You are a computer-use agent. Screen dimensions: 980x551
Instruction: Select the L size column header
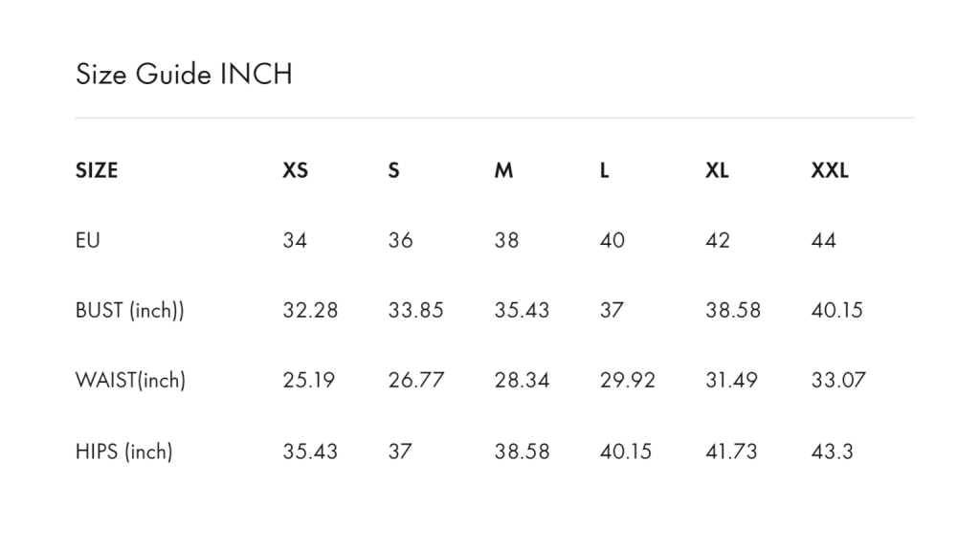click(x=604, y=170)
